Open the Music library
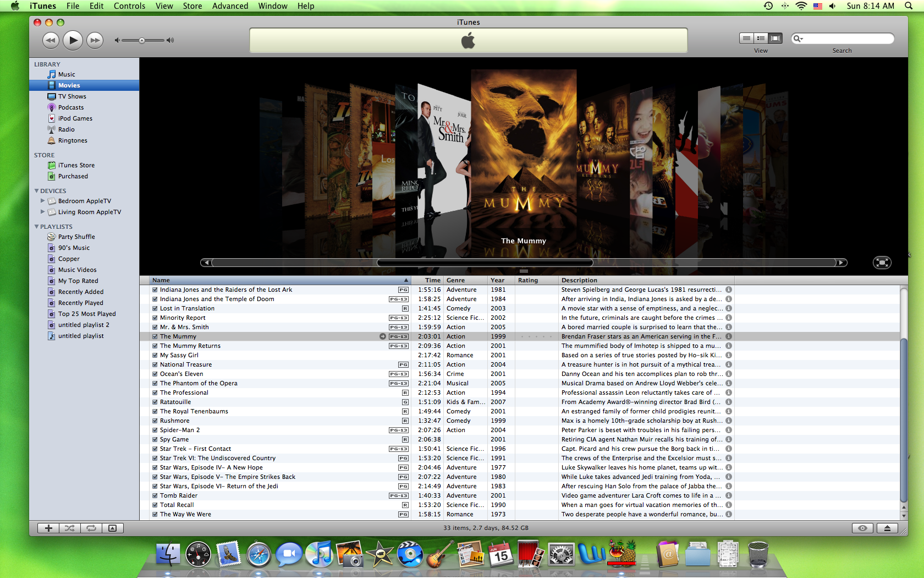 tap(67, 74)
